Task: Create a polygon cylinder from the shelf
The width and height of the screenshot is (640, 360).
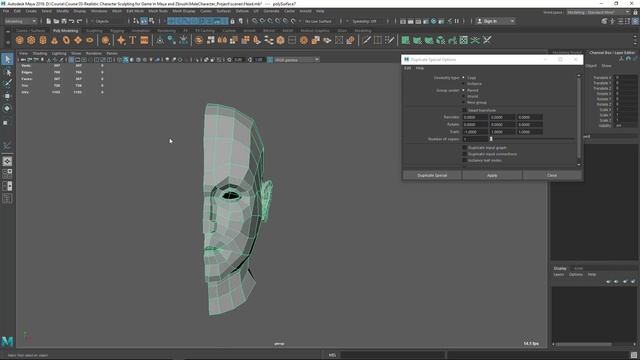Action: 43,40
